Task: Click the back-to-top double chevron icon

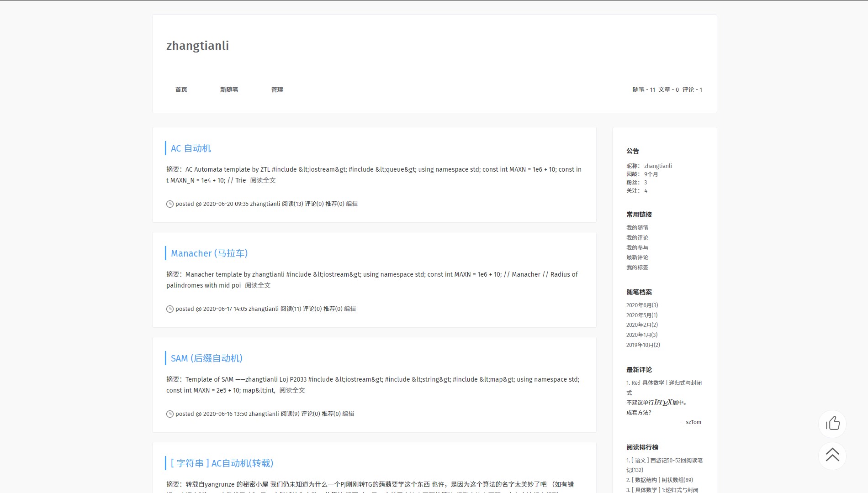Action: click(x=832, y=455)
